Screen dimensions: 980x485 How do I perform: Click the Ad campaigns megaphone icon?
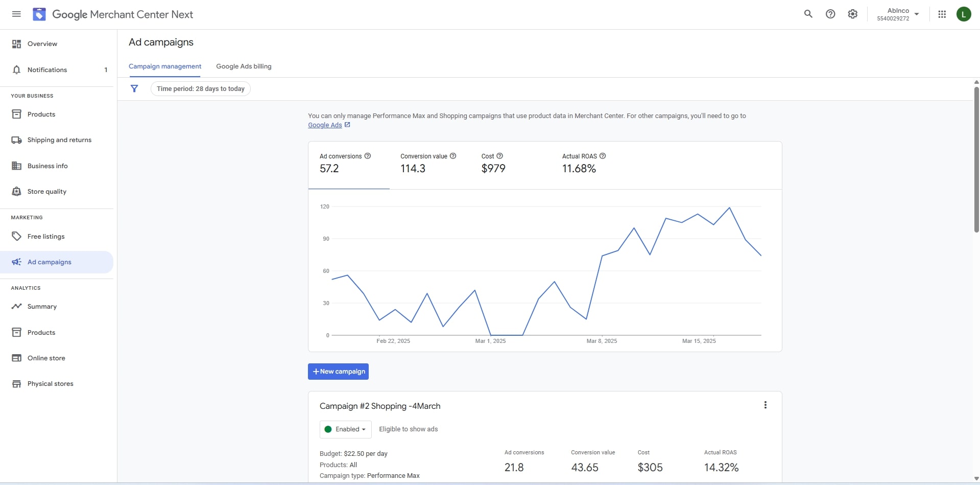pos(17,262)
